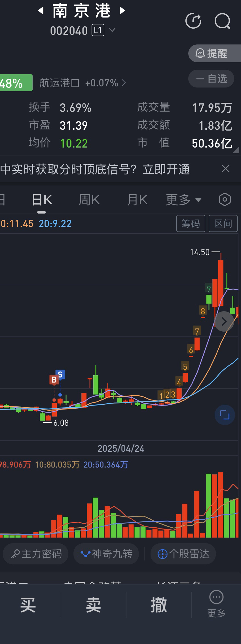Open the search magnifier icon
Viewport: 241px width, 644px height.
coord(222,21)
